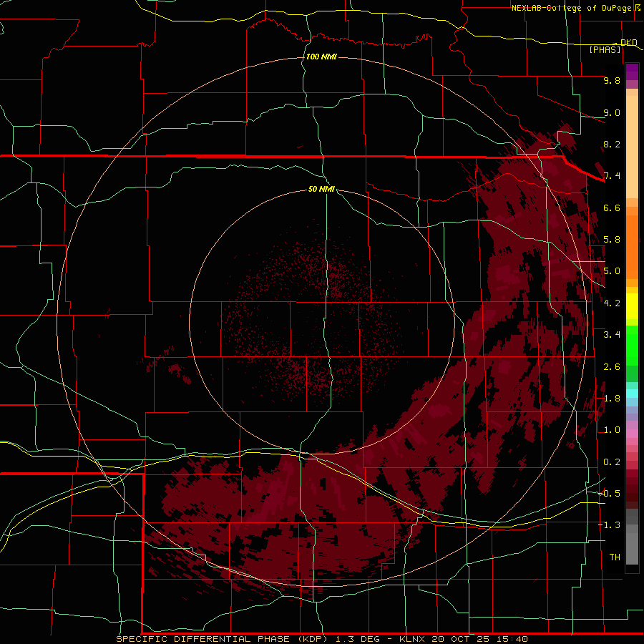Click the [PHAS] legend title
Screen dimensions: 644x644
[605, 49]
